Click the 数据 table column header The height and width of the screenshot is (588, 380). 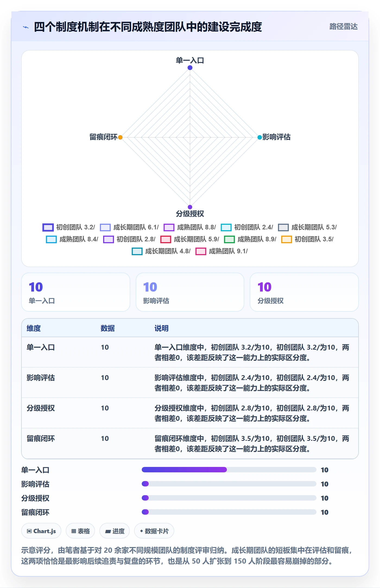pos(108,328)
